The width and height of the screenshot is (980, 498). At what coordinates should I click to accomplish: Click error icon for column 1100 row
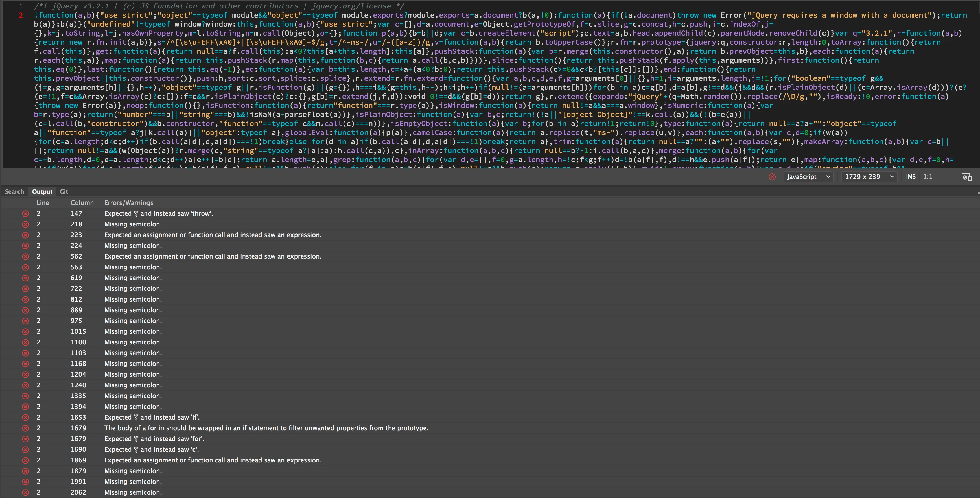(x=25, y=342)
